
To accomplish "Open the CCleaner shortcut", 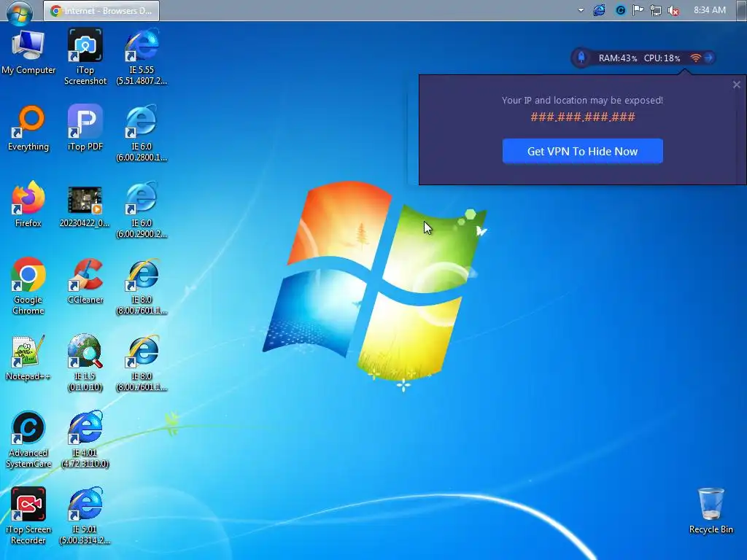I will 85,281.
